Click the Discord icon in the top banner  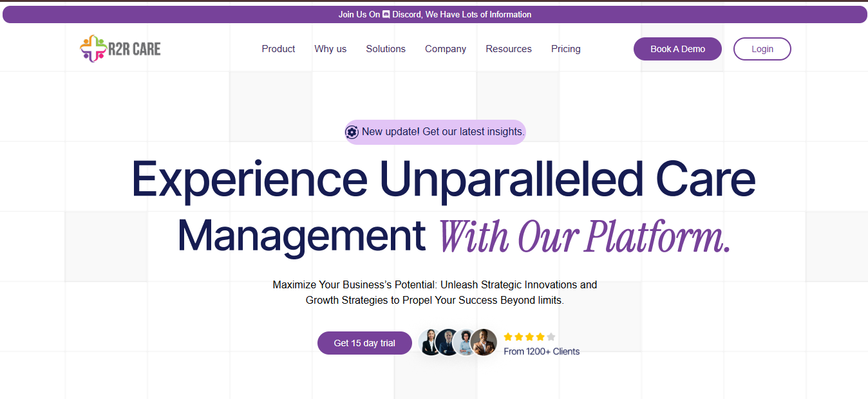(386, 14)
